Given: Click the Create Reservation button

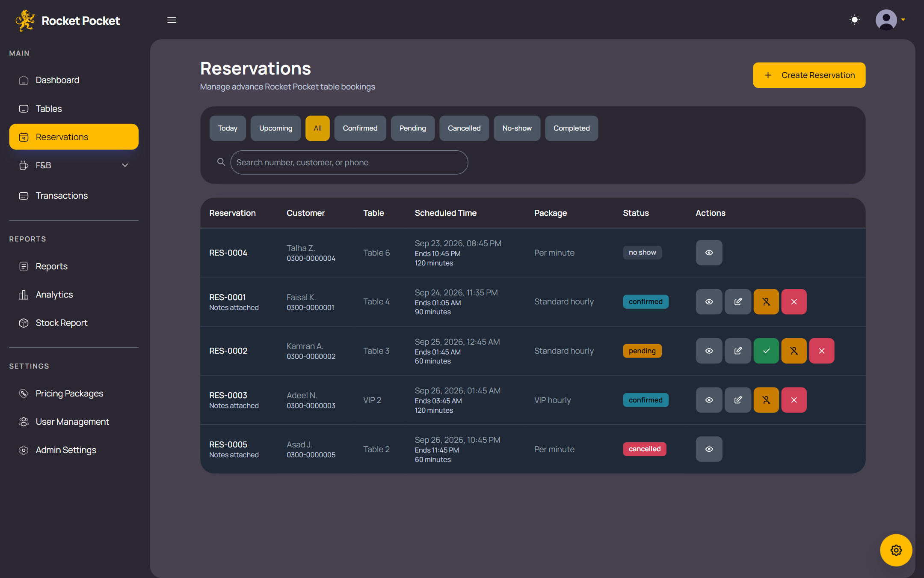Looking at the screenshot, I should pos(809,75).
